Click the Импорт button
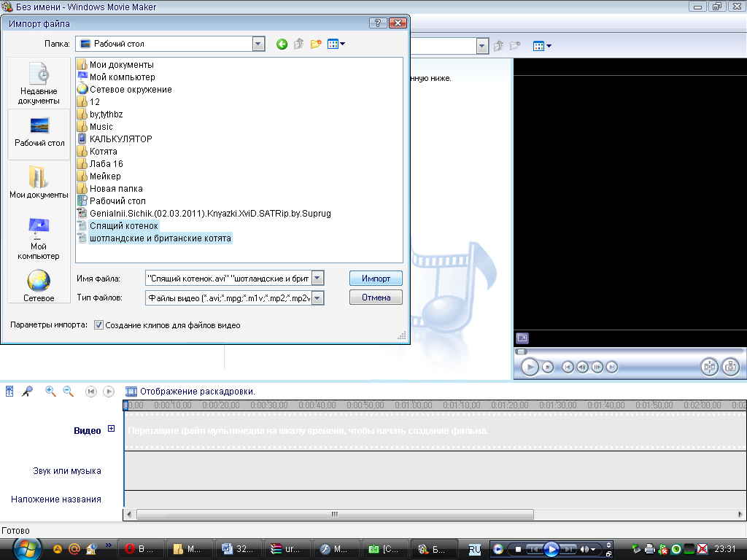747x560 pixels. click(x=376, y=279)
